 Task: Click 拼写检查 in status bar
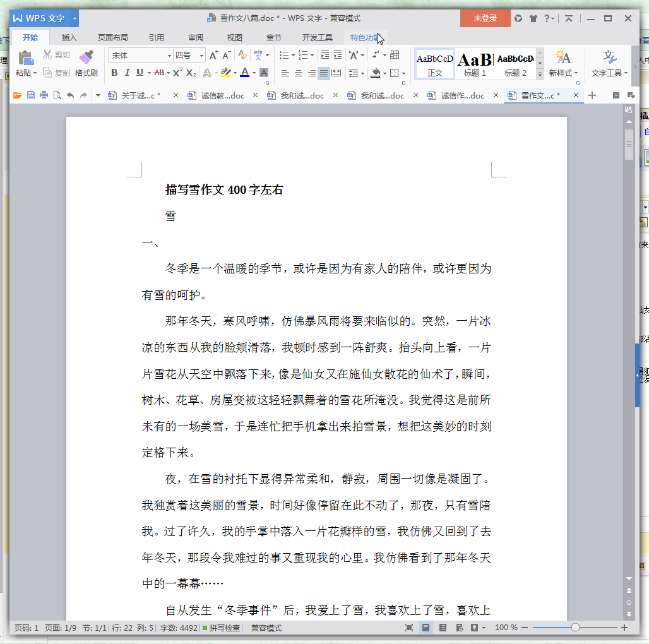point(221,628)
